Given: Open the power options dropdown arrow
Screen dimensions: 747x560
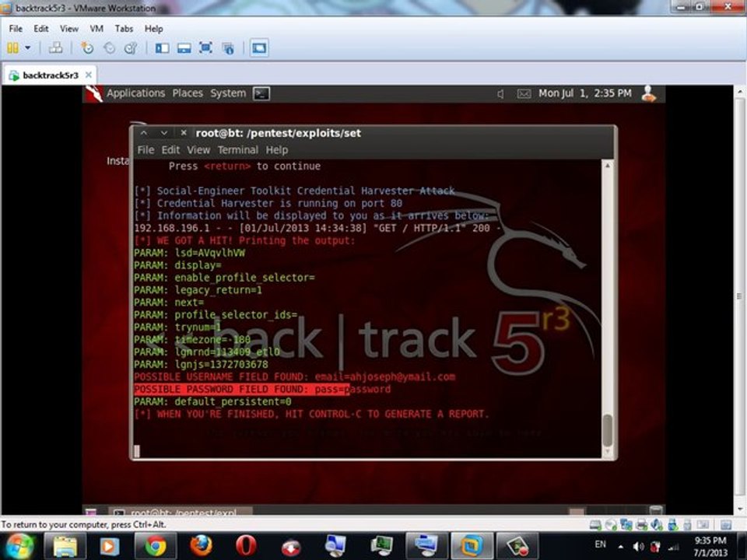Looking at the screenshot, I should [x=28, y=47].
